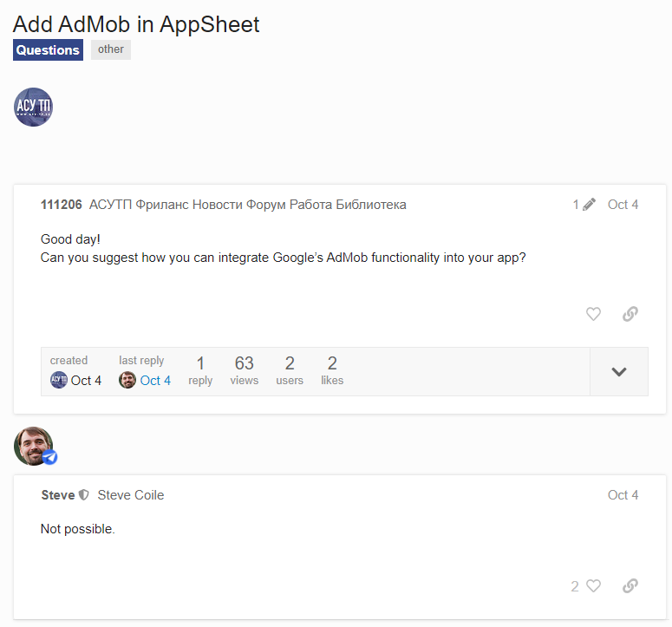Click the created Oct 4 date

pyautogui.click(x=86, y=381)
